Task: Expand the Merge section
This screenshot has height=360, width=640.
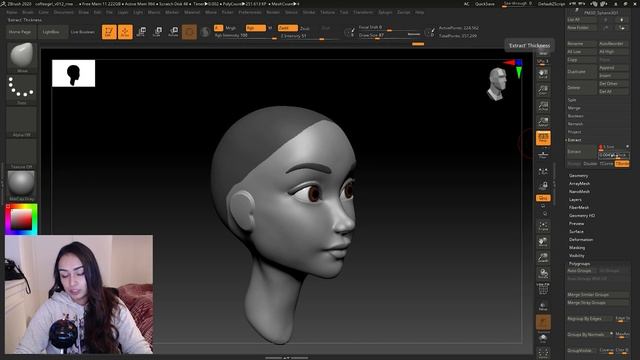Action: coord(574,108)
